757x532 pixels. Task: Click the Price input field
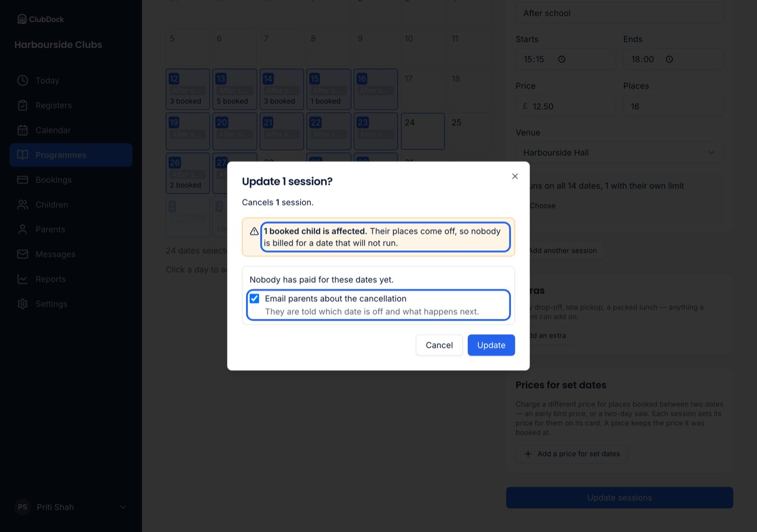(566, 107)
